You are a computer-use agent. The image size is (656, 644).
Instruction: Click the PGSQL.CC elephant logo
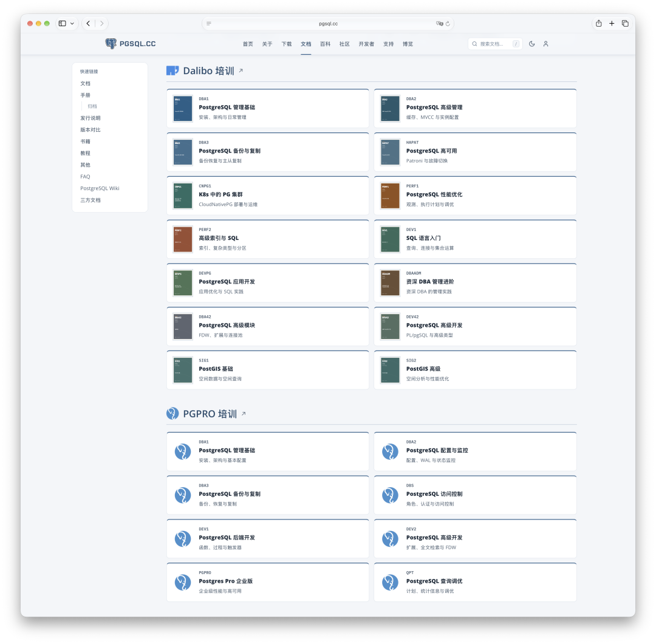(111, 44)
